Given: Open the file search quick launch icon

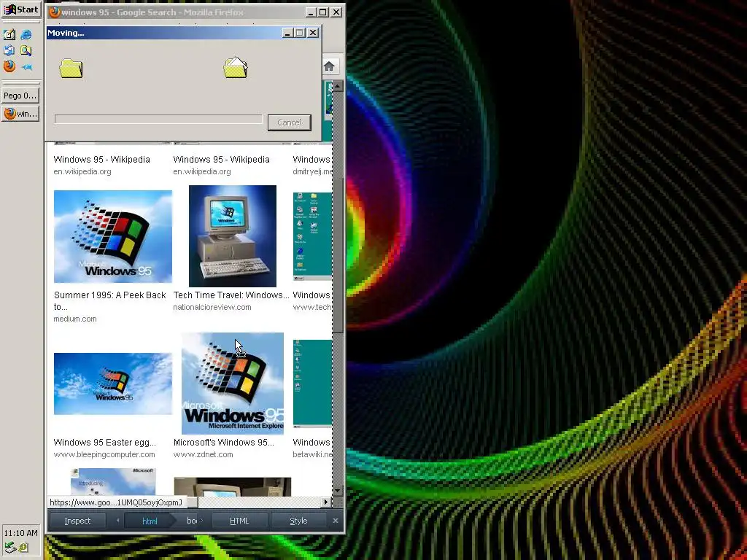Looking at the screenshot, I should click(x=26, y=50).
